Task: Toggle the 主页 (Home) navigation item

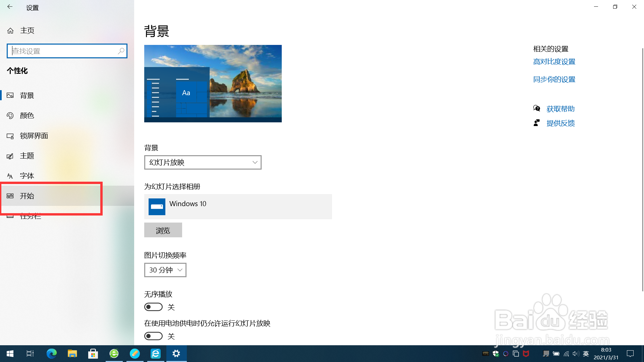Action: [27, 30]
